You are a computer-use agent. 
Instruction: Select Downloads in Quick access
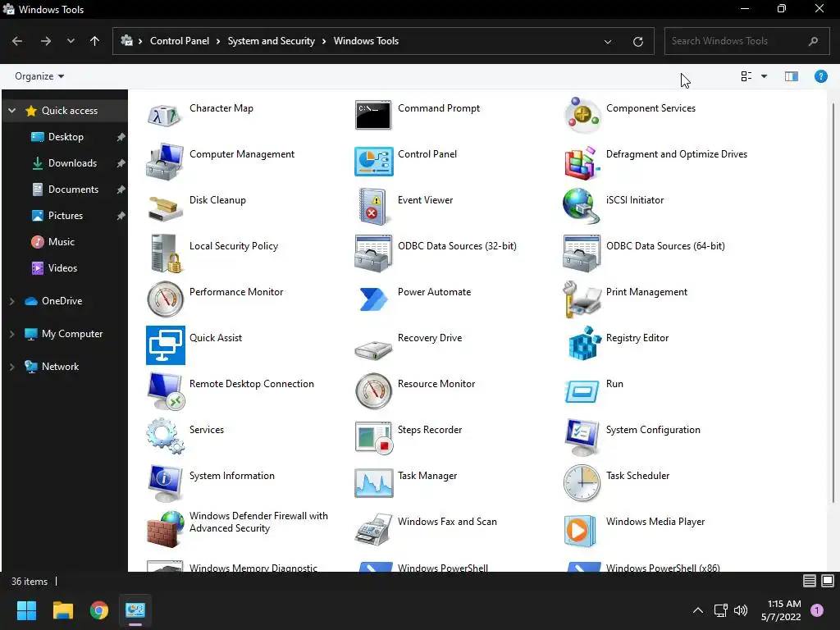[x=72, y=163]
